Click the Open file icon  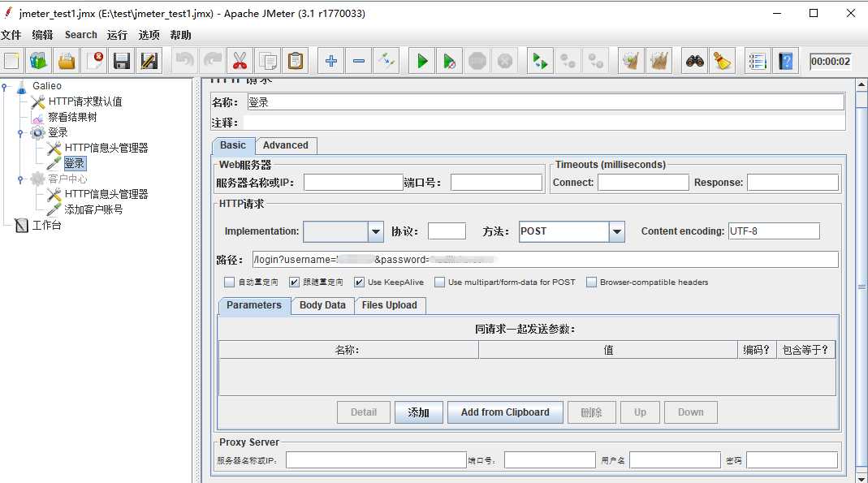click(67, 61)
